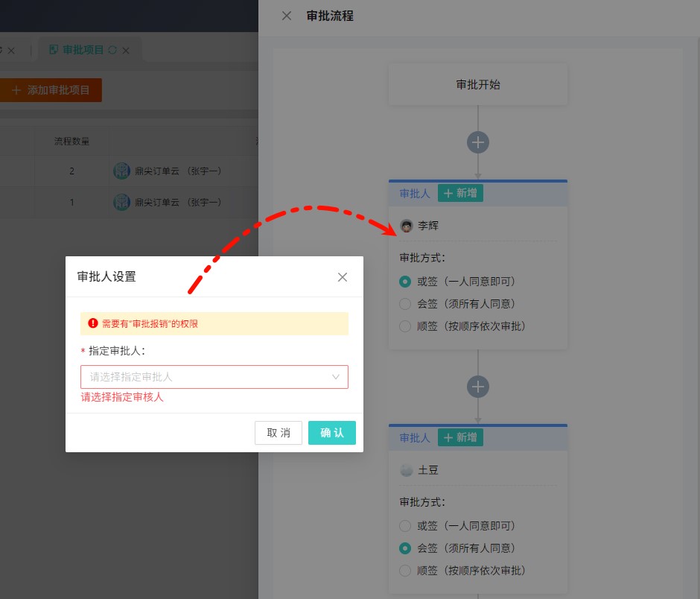
Task: Click the plus node between the approver cards
Action: coord(478,387)
